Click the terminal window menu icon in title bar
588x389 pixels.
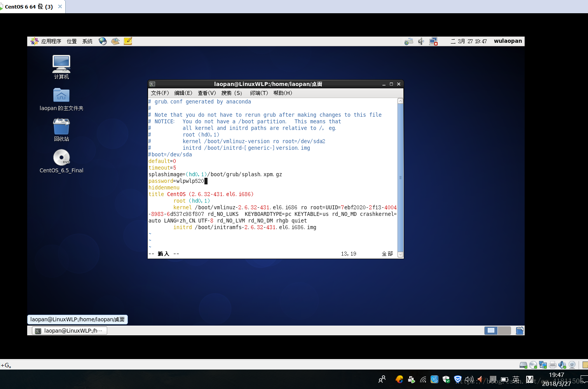[x=152, y=84]
